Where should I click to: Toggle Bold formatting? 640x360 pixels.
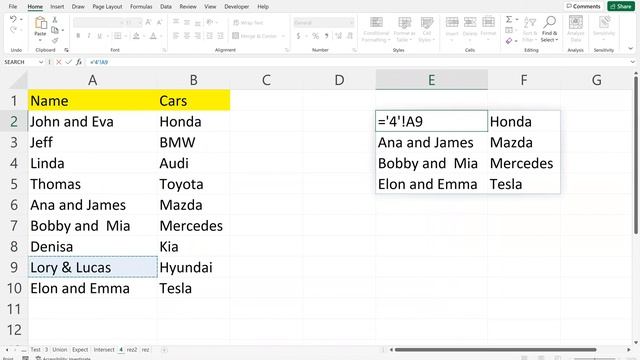78,36
